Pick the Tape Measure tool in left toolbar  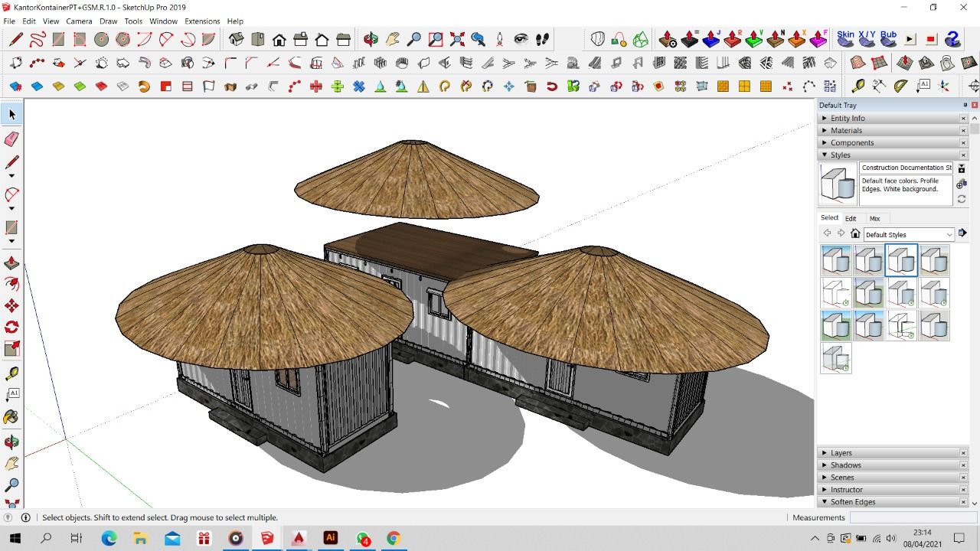click(x=11, y=373)
